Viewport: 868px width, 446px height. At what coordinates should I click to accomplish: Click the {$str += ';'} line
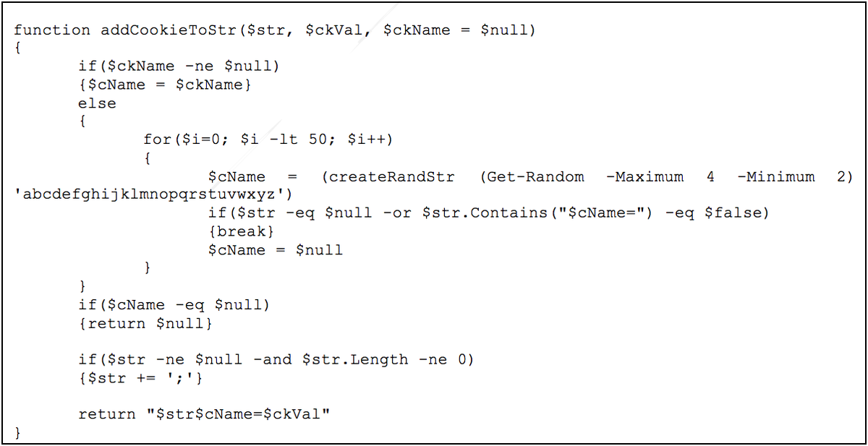click(x=140, y=378)
